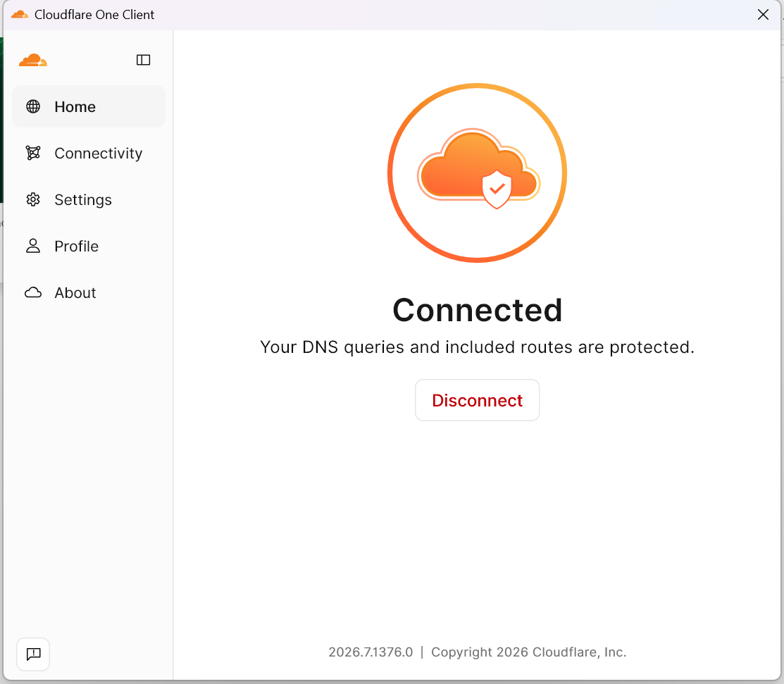Click the cloud icon beside About
784x684 pixels.
click(33, 292)
